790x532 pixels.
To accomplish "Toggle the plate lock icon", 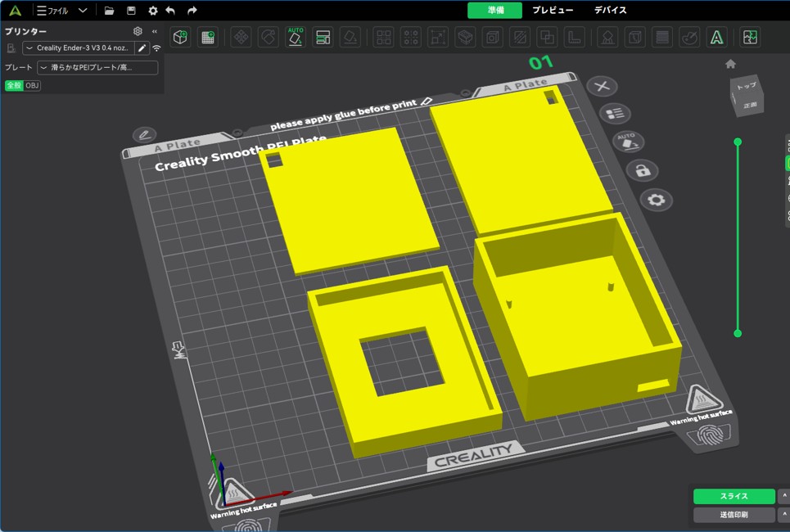I will 642,170.
